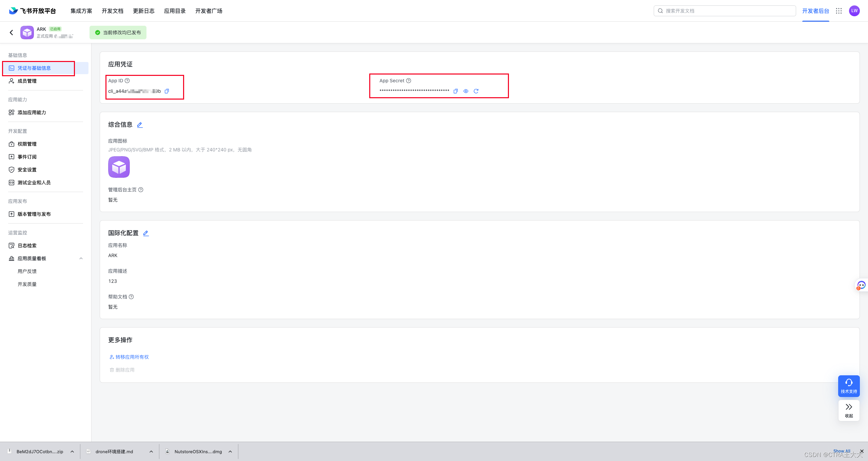Click the reveal App Secret eye icon
The height and width of the screenshot is (461, 868).
pos(466,91)
